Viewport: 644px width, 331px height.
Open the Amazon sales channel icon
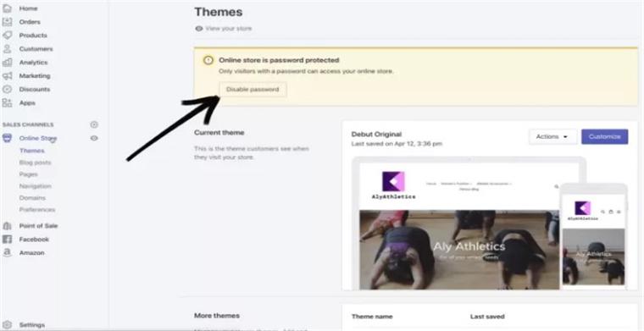click(x=7, y=252)
